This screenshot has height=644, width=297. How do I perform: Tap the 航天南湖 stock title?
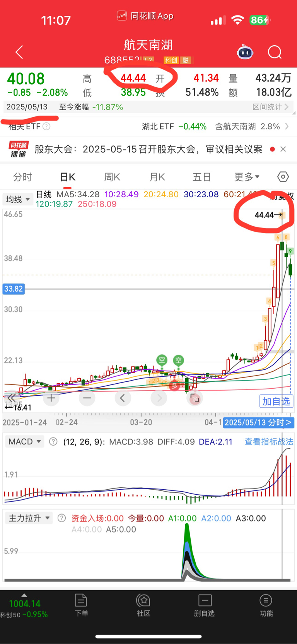148,45
